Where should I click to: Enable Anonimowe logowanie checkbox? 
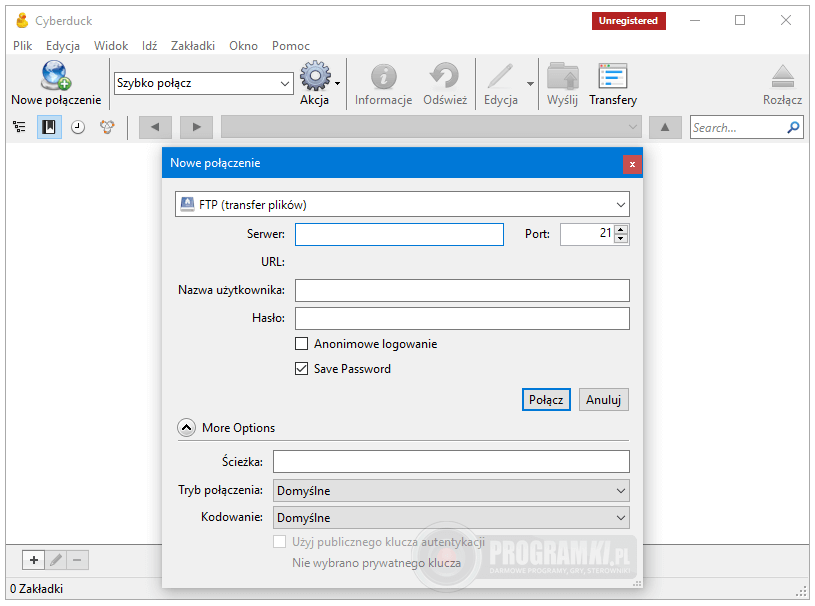click(x=301, y=344)
